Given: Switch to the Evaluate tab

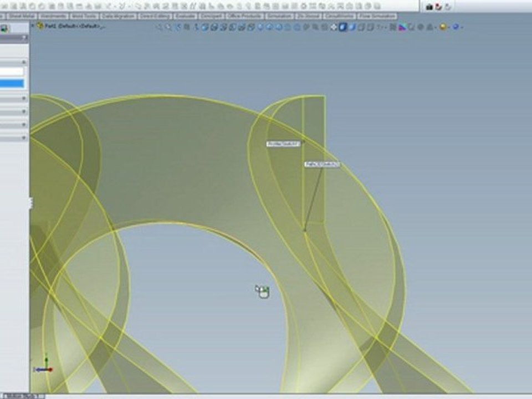Looking at the screenshot, I should click(185, 16).
